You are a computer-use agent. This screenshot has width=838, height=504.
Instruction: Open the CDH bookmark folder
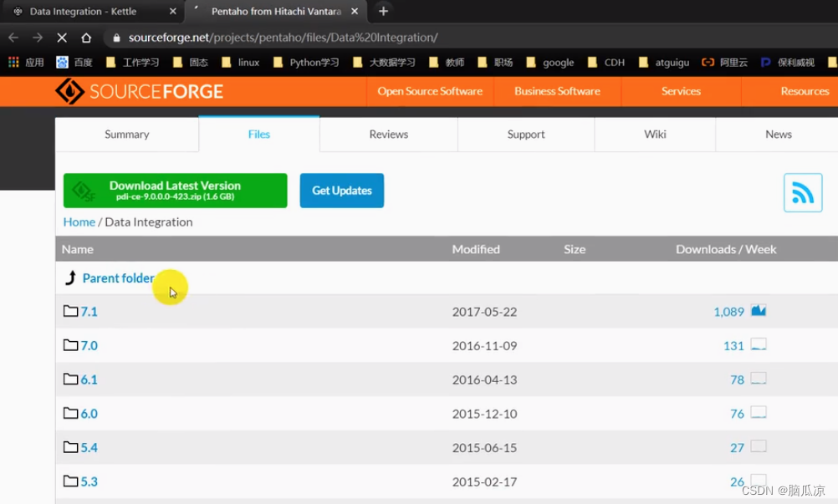point(606,63)
